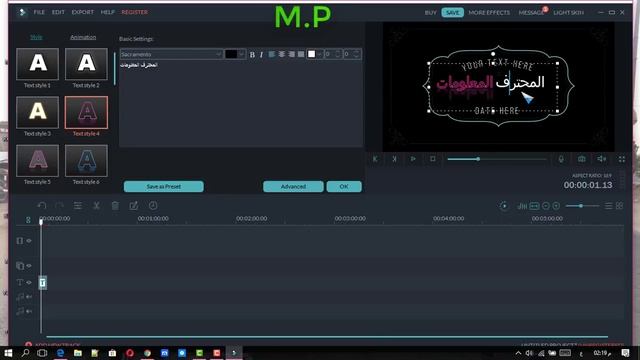
Task: Click the preview volume speaker icon
Action: 601,159
